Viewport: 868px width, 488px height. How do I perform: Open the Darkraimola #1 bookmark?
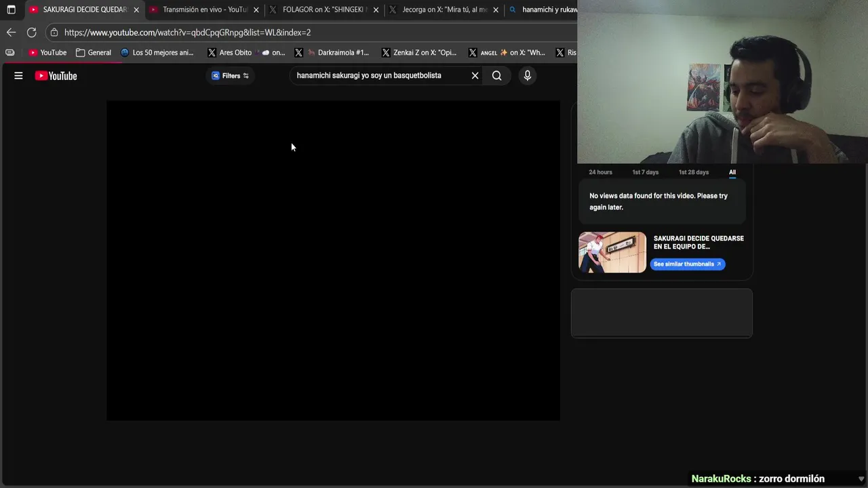point(332,53)
